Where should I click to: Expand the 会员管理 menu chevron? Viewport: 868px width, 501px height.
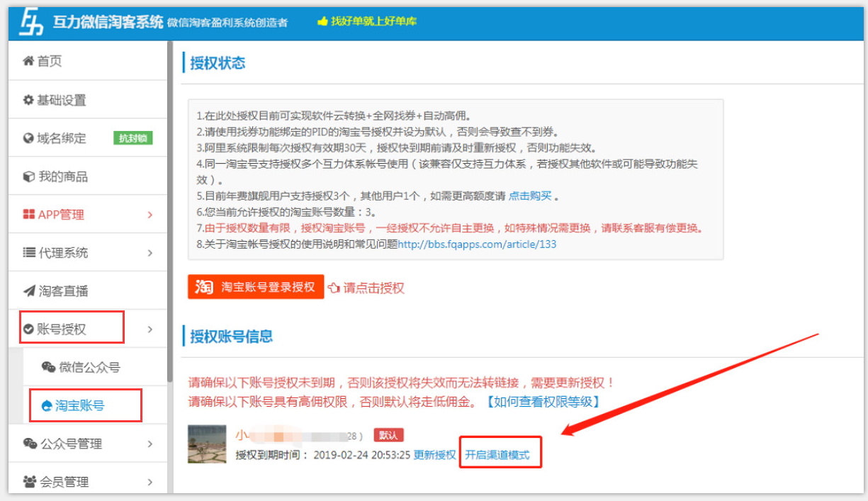click(150, 483)
